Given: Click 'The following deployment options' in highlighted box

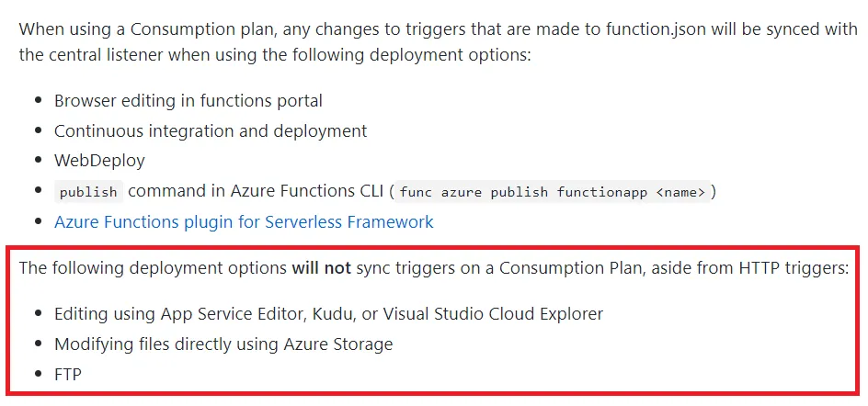Looking at the screenshot, I should 153,269.
